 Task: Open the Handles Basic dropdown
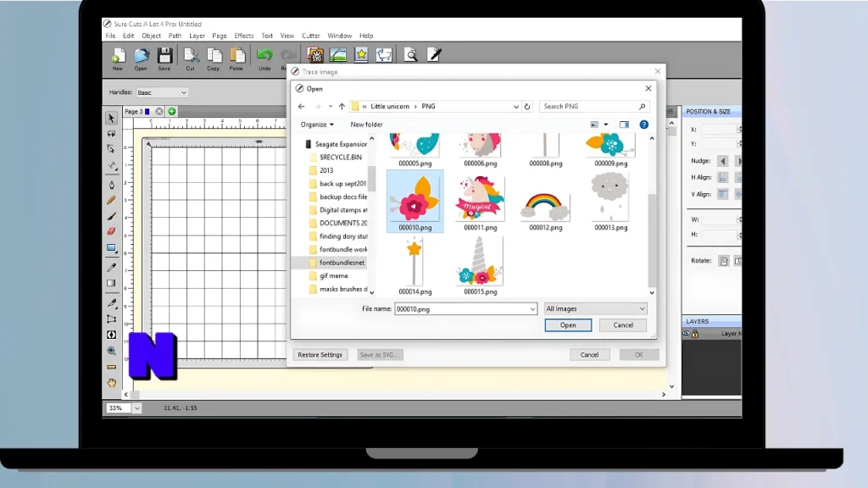162,92
